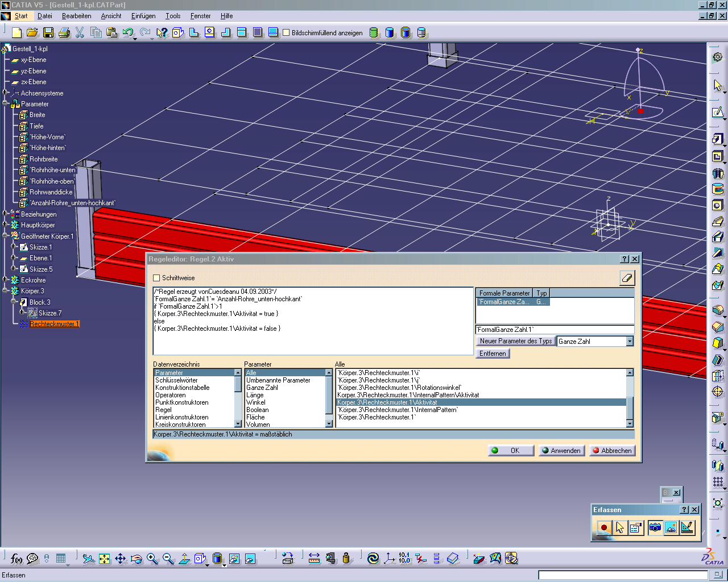
Task: Click the image album icon in Erfassen panel
Action: click(x=671, y=527)
